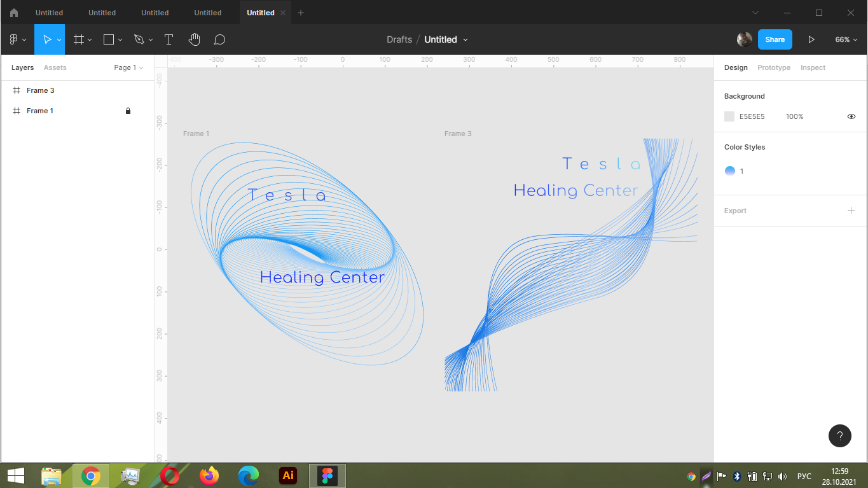
Task: Select the Text tool
Action: [169, 39]
